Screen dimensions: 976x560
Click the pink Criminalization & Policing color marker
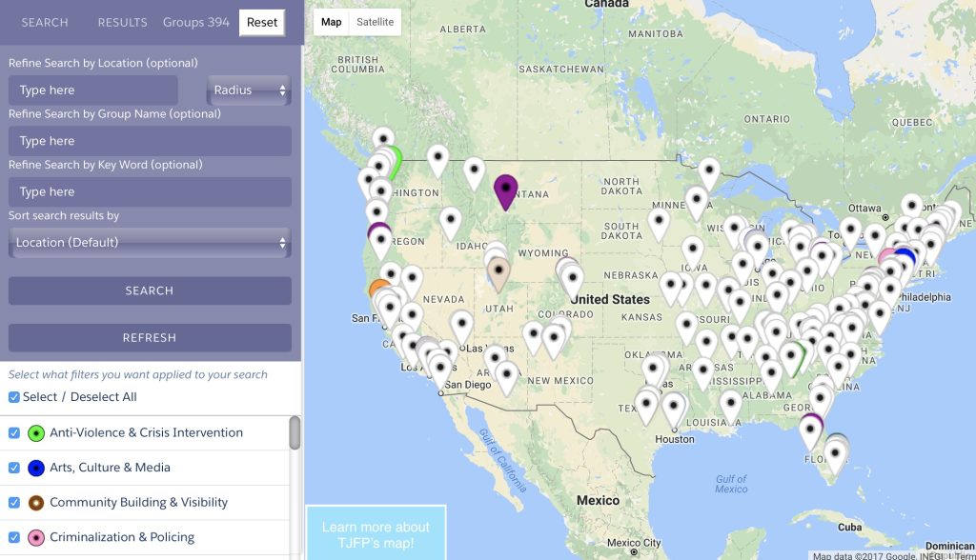(x=36, y=537)
